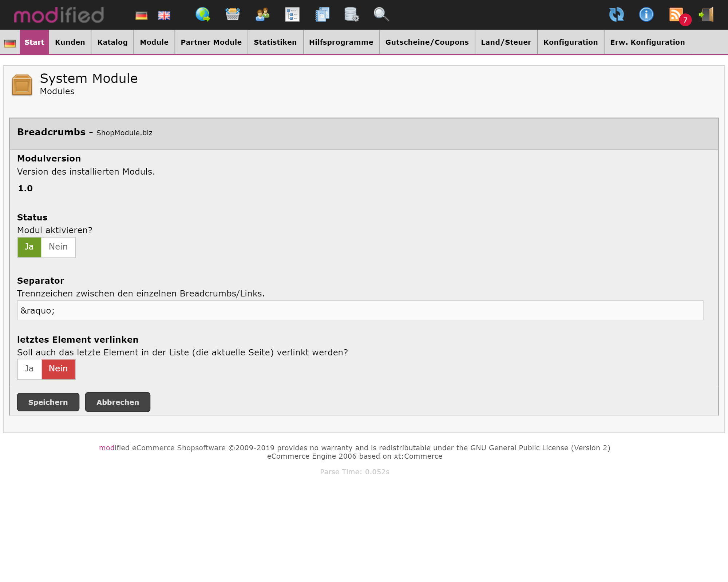Switch language with the UK flag icon
728x582 pixels.
tap(164, 15)
